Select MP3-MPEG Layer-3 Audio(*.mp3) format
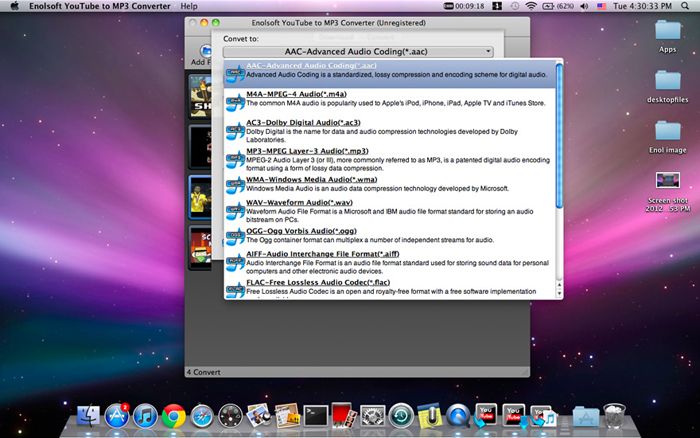The image size is (700, 438). [x=391, y=159]
